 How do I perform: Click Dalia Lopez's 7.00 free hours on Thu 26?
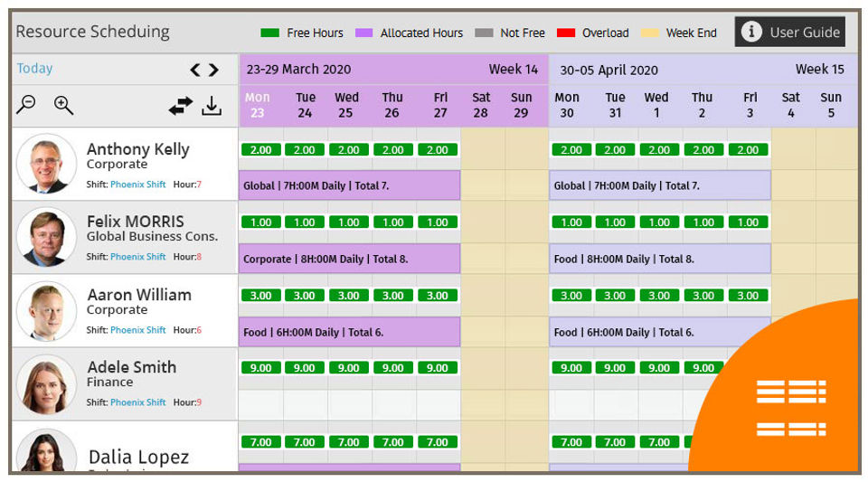click(393, 441)
